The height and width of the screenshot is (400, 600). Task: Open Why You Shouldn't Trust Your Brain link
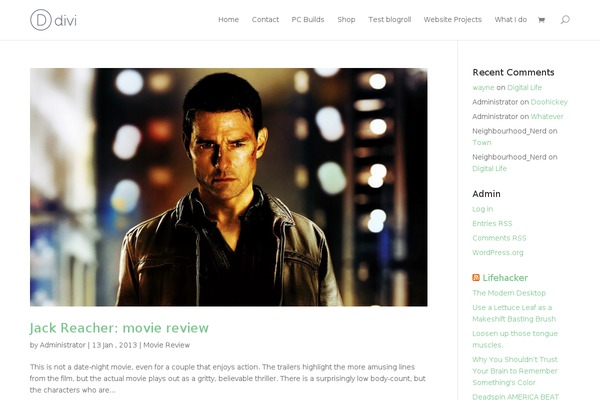(x=515, y=371)
